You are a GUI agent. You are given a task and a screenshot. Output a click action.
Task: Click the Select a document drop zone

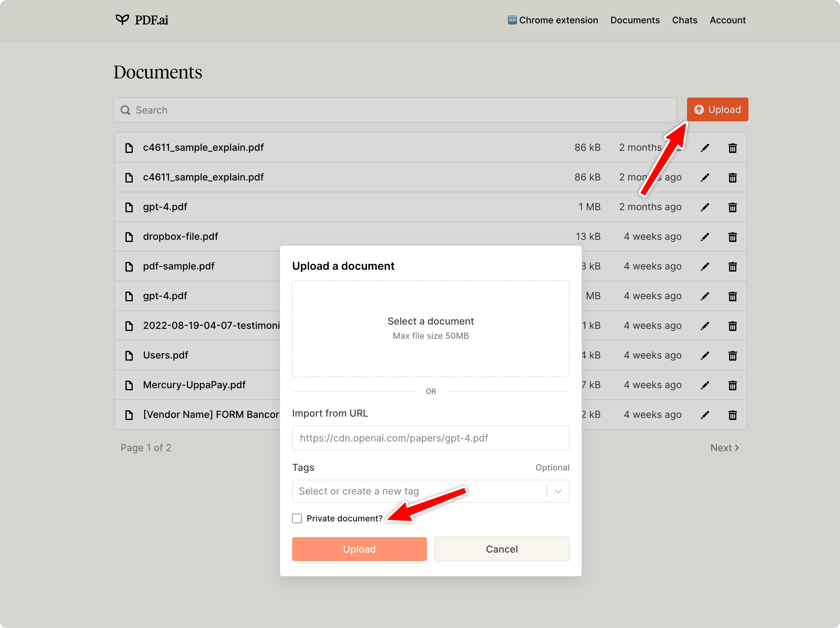tap(430, 328)
